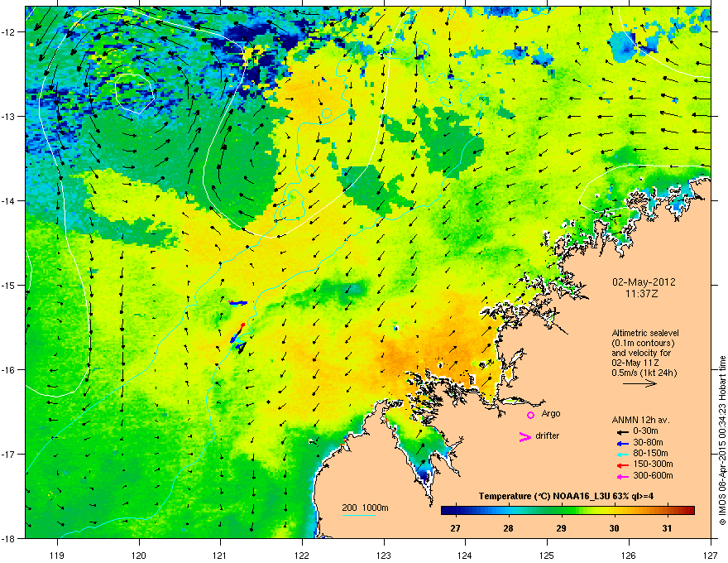The width and height of the screenshot is (728, 563).
Task: Click the blue mooring current arrow near -15.2 latitude
Action: click(239, 303)
